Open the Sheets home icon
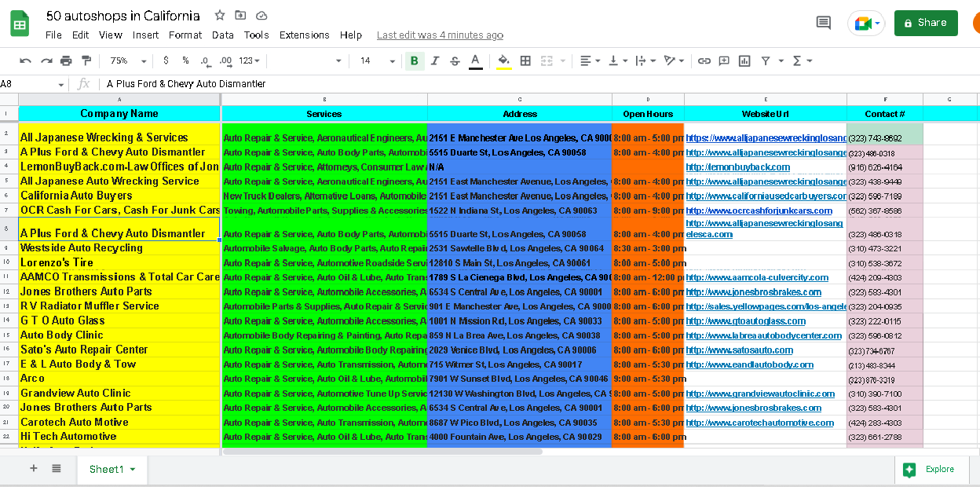This screenshot has width=980, height=487. coord(20,24)
